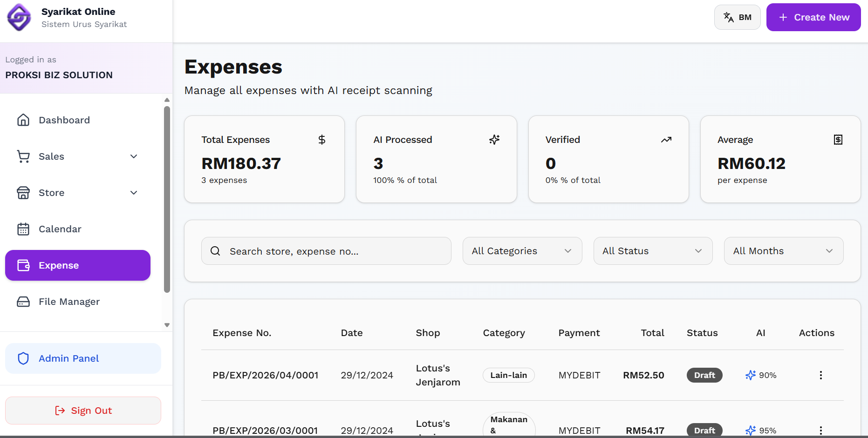Image resolution: width=868 pixels, height=438 pixels.
Task: Click the Syarikat Online logo icon
Action: click(x=19, y=17)
